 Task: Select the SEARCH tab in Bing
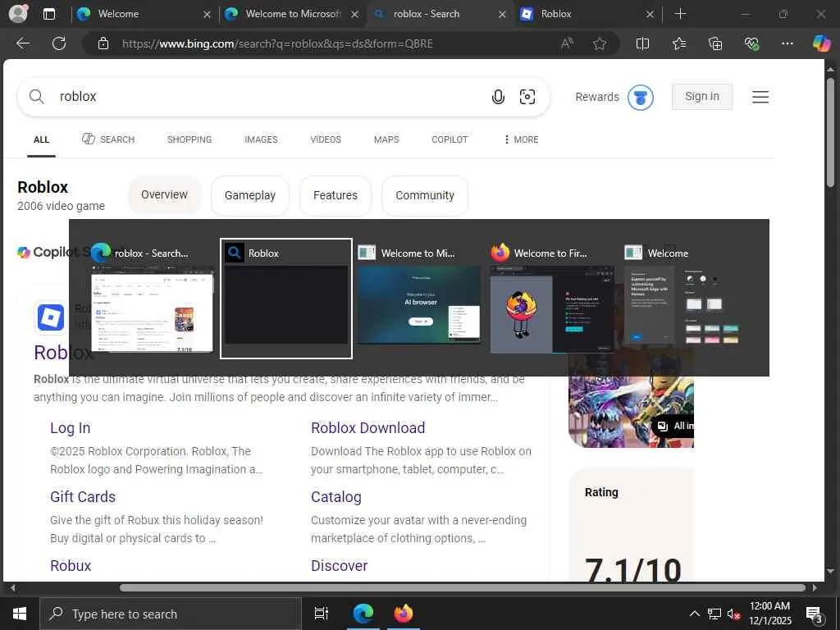pyautogui.click(x=108, y=139)
